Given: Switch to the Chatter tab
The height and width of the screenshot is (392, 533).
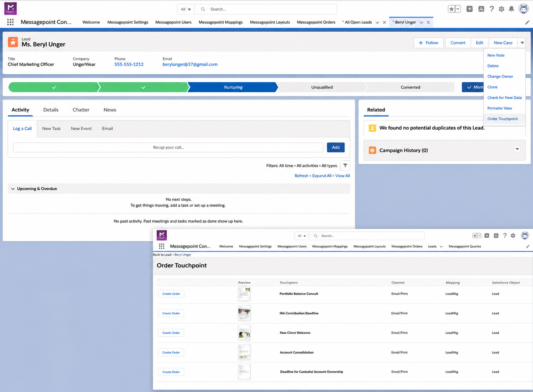Looking at the screenshot, I should click(x=81, y=110).
